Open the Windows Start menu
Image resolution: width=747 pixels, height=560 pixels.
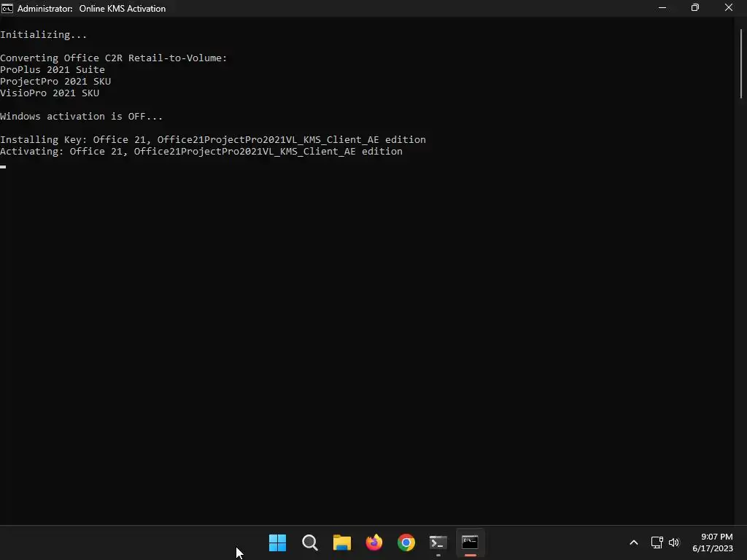point(277,542)
